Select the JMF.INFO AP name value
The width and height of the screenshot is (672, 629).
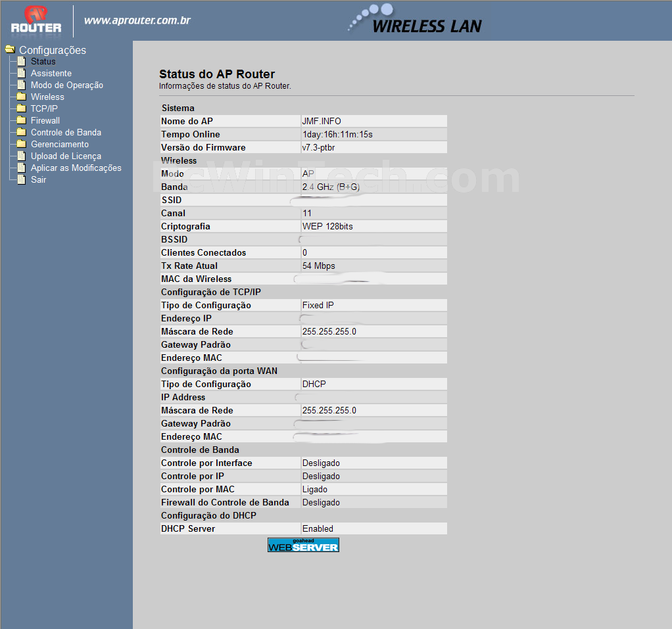(x=322, y=121)
